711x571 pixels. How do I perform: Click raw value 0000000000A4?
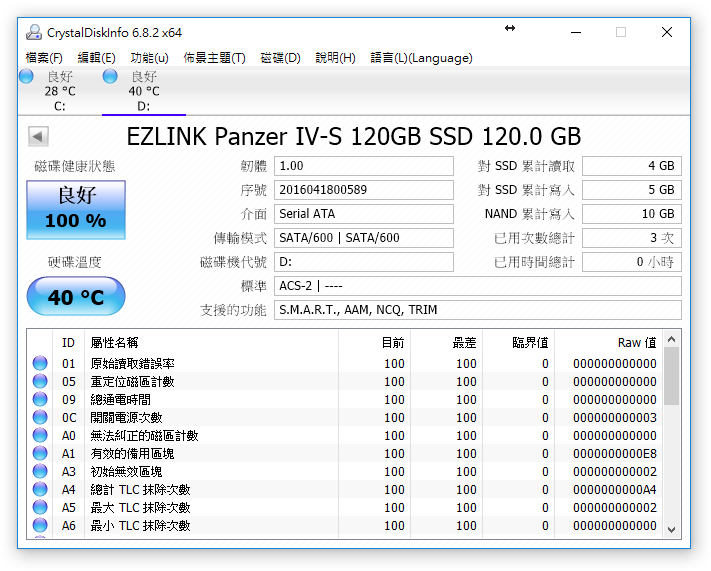pyautogui.click(x=614, y=489)
